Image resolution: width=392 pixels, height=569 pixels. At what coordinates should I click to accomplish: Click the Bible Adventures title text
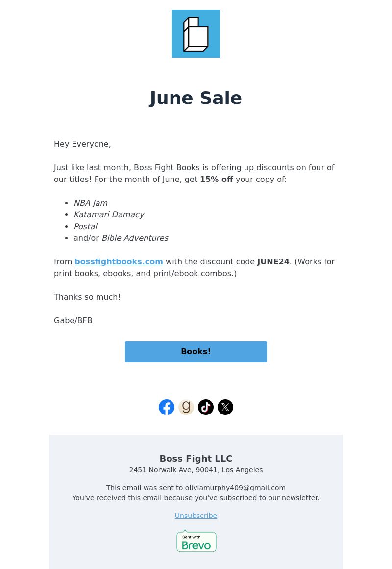click(x=135, y=238)
